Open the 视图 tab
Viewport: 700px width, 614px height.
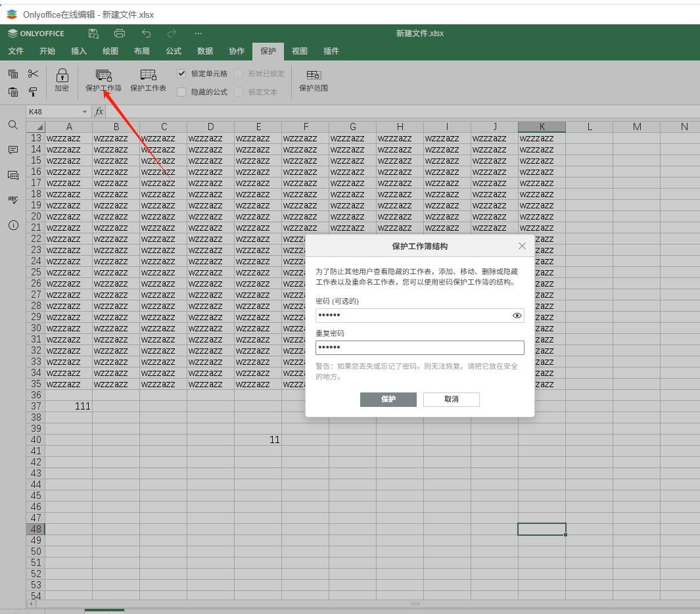pyautogui.click(x=300, y=51)
